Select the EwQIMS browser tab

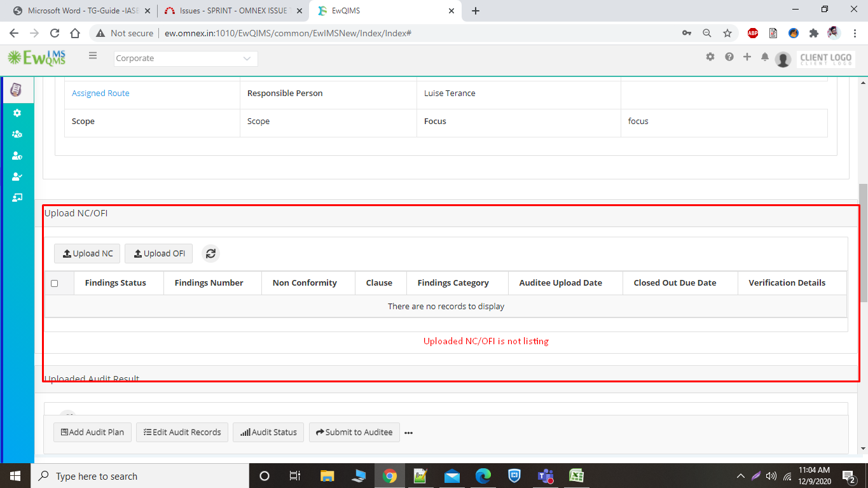pos(386,11)
